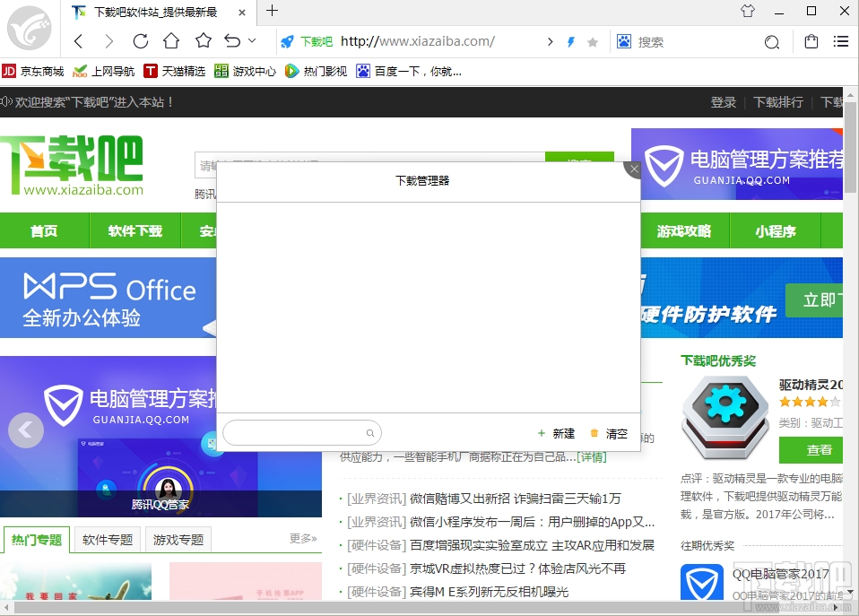Click the 查看 button beside 驱动精灵
859x616 pixels.
tap(817, 450)
